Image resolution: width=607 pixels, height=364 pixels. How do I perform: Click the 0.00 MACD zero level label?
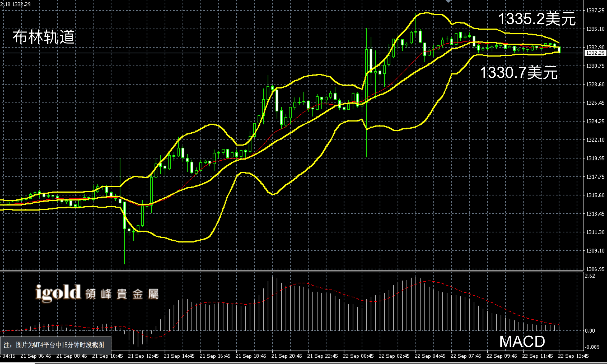click(590, 331)
